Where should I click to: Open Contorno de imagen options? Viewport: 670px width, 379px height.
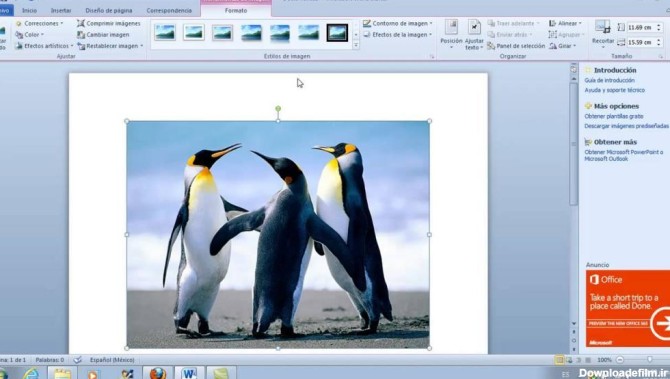tap(398, 23)
